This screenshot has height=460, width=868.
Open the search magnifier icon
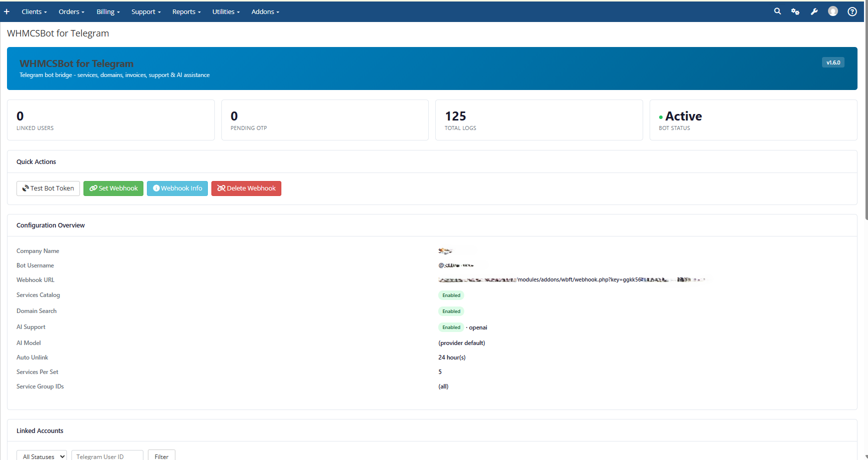[777, 11]
